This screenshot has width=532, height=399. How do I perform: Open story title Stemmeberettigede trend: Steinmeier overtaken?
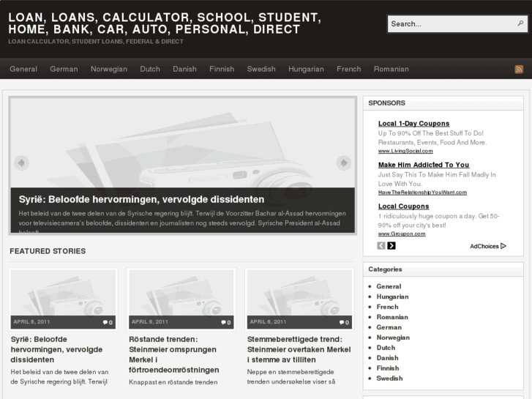tap(299, 349)
